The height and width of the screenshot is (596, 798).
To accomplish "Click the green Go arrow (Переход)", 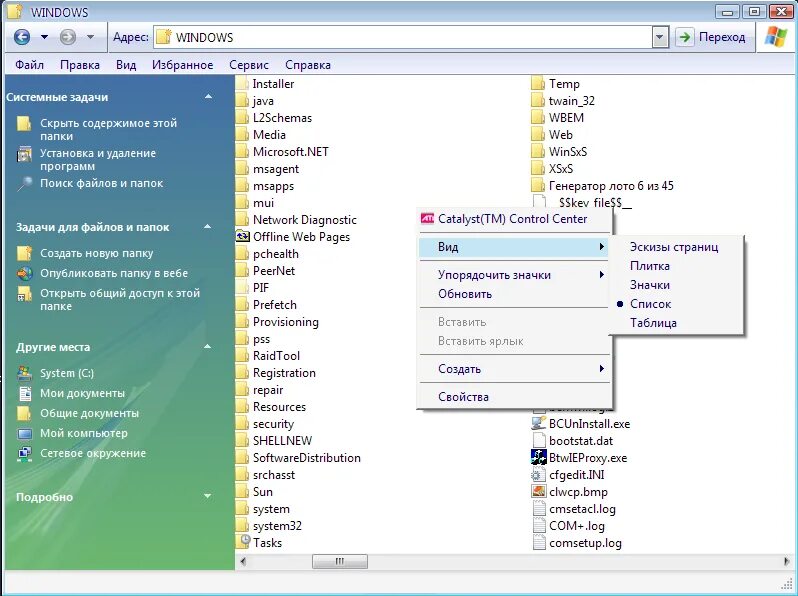I will (x=685, y=37).
